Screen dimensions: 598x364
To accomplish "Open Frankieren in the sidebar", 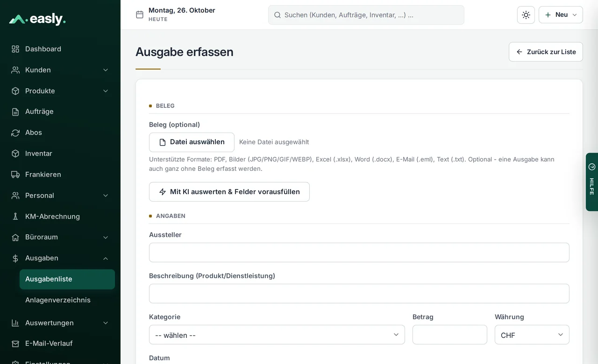I will coord(60,175).
